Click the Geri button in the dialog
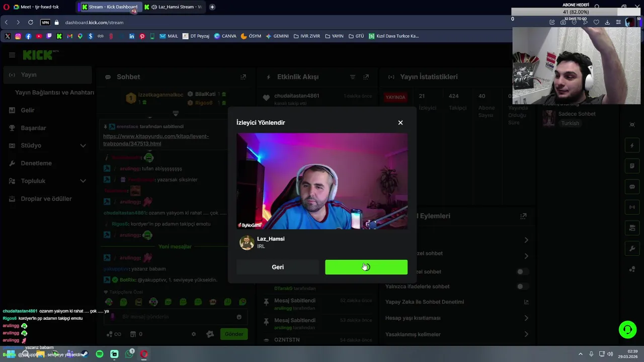The width and height of the screenshot is (644, 362). (278, 267)
